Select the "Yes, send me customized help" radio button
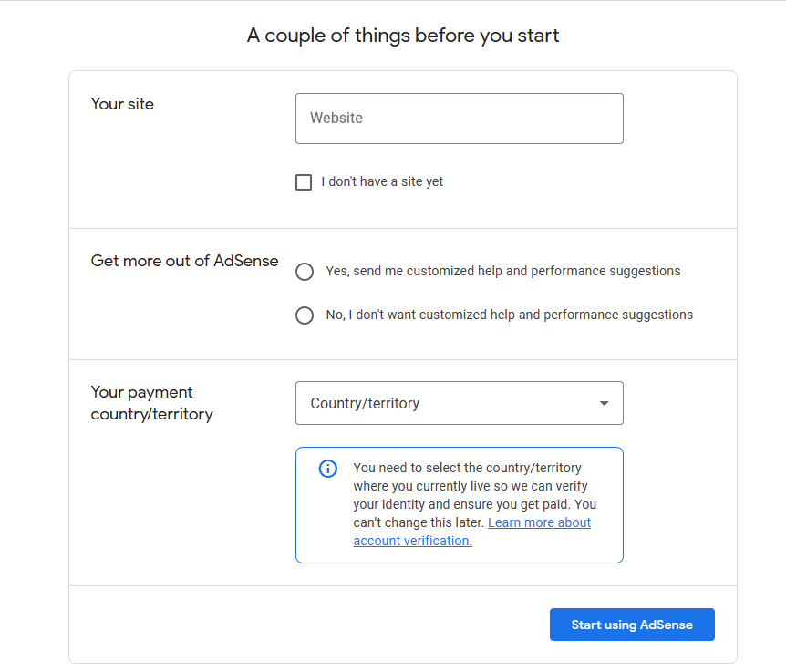 tap(305, 272)
